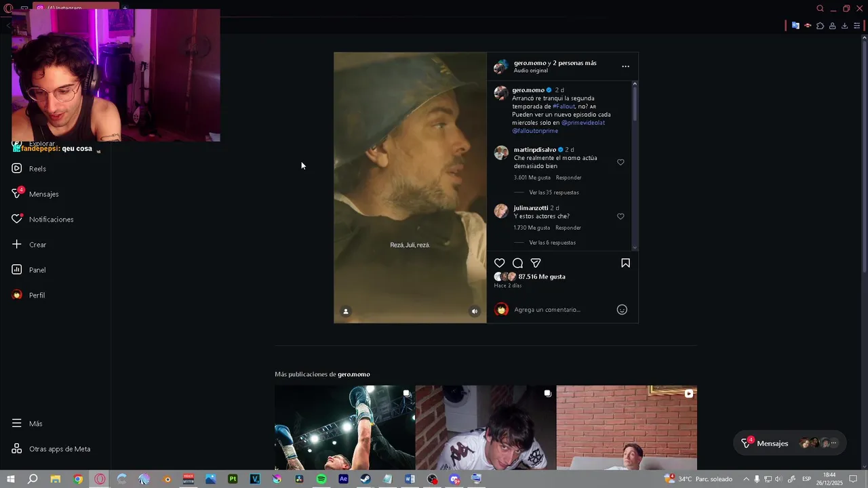This screenshot has height=488, width=868.
Task: Open martinpdisalvo's profile from the comment
Action: click(x=535, y=150)
